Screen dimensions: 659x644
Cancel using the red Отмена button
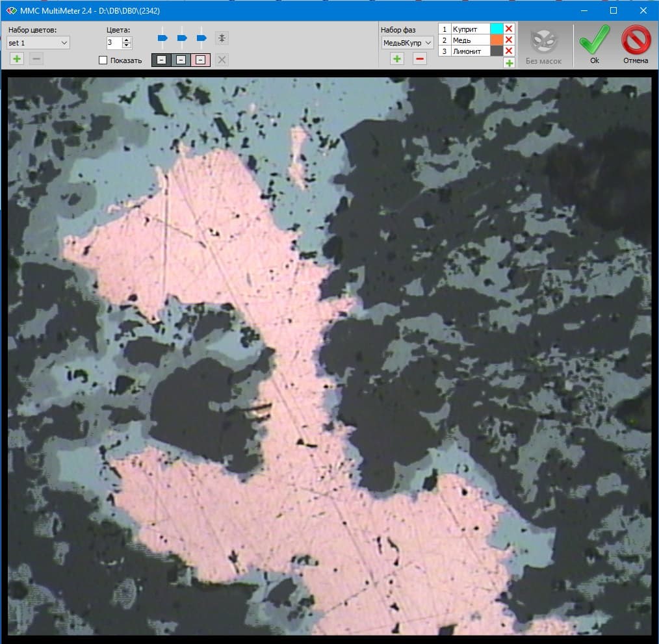(x=635, y=44)
